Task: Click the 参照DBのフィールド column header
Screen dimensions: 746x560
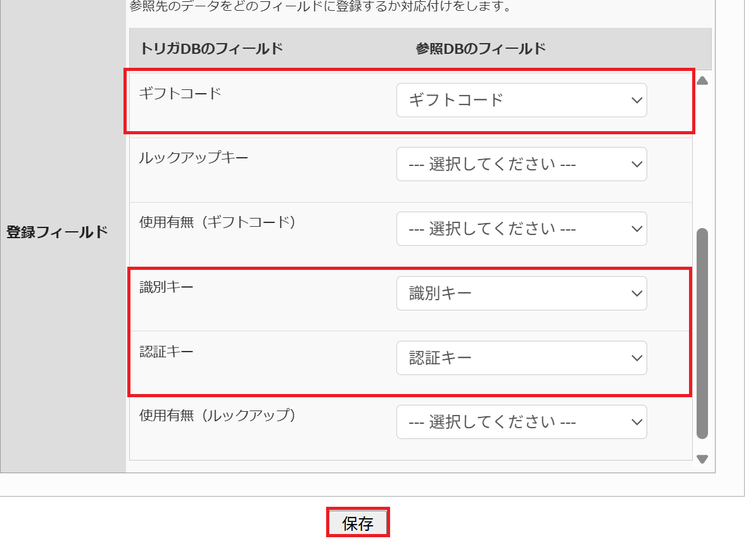Action: click(481, 49)
